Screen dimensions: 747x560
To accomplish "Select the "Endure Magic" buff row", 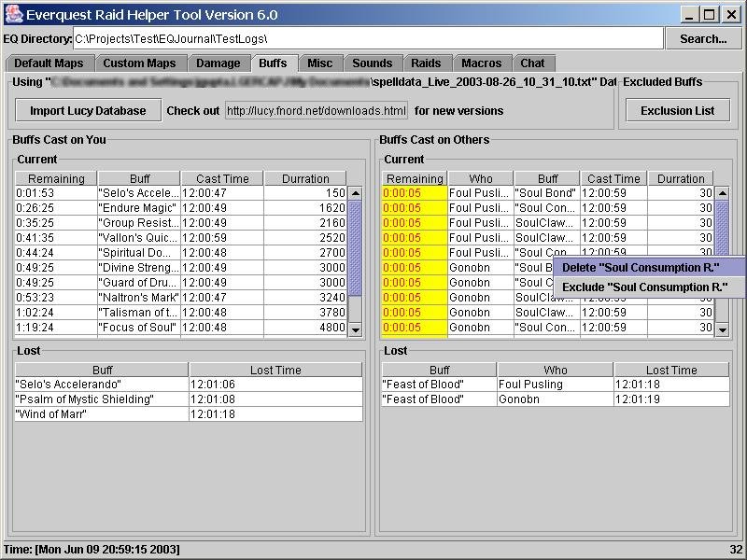I will point(180,208).
